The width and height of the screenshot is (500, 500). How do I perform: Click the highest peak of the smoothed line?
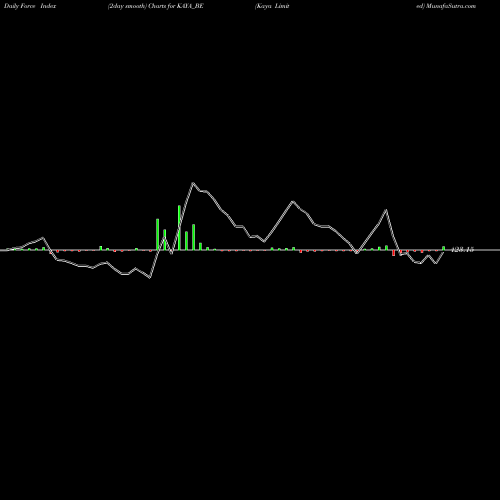pos(193,183)
